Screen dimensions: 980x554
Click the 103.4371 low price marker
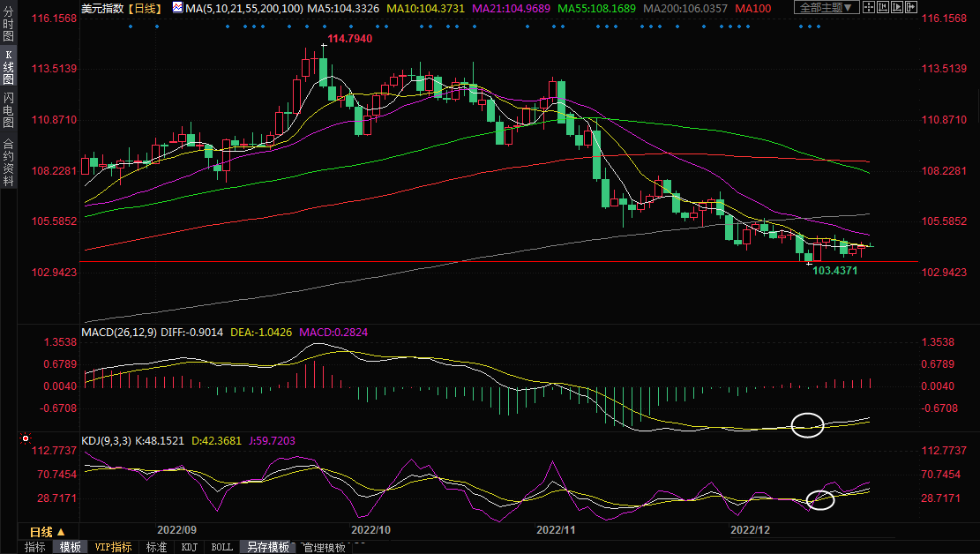[x=834, y=271]
